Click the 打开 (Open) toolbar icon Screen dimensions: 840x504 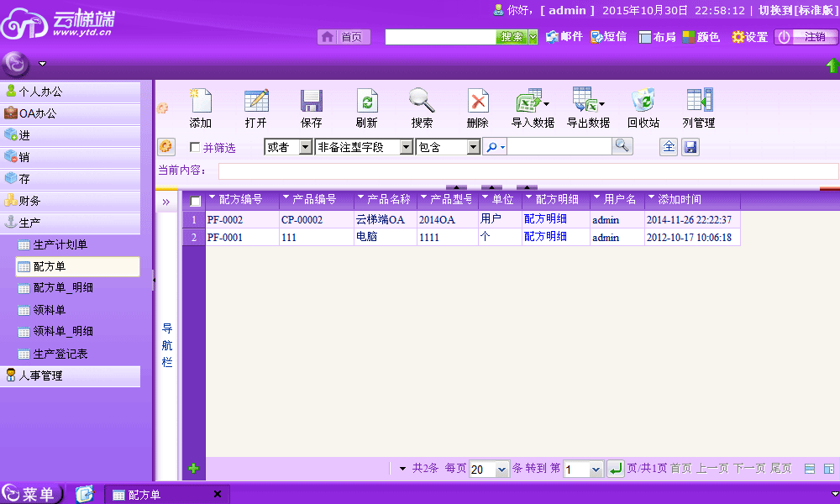coord(256,101)
